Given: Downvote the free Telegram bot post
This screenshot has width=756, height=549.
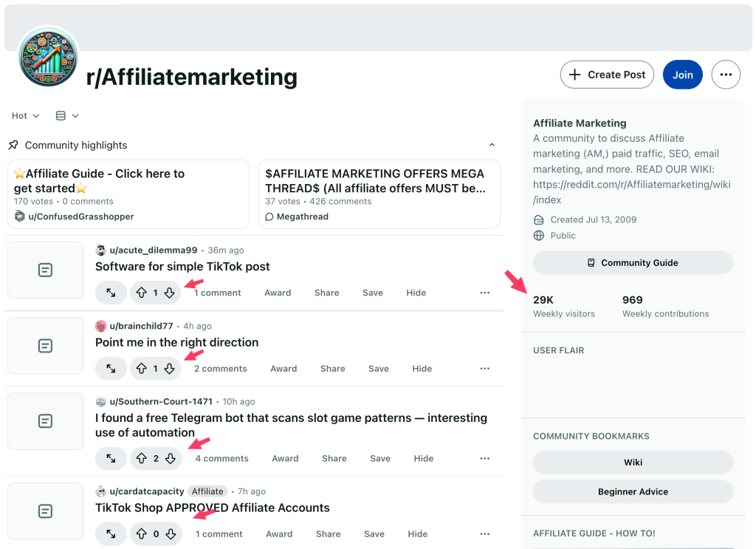Looking at the screenshot, I should click(x=171, y=459).
